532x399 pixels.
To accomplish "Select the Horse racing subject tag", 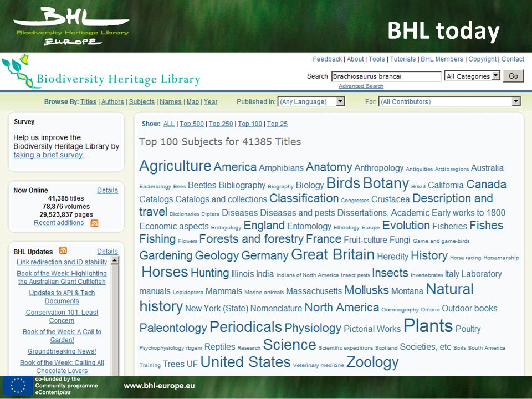I will pyautogui.click(x=465, y=258).
